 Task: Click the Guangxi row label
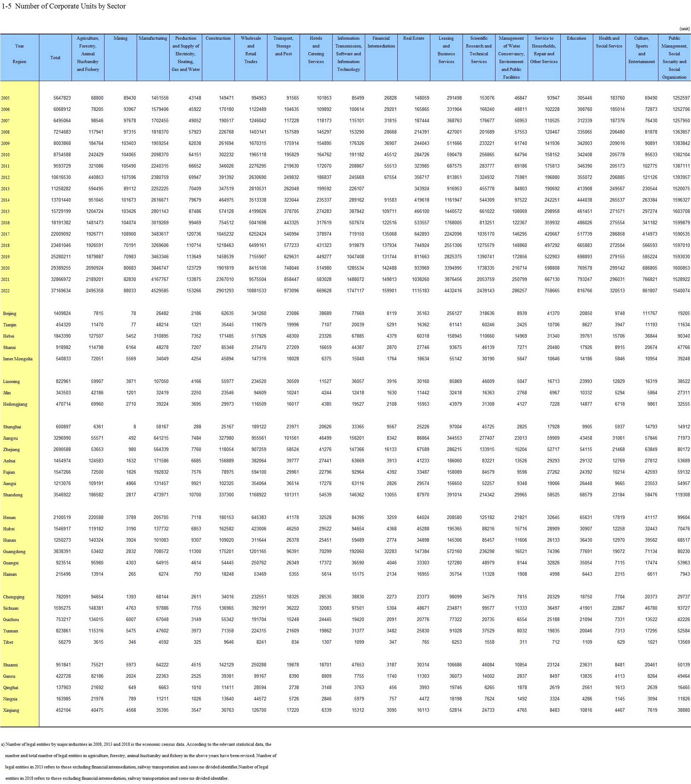(x=10, y=563)
